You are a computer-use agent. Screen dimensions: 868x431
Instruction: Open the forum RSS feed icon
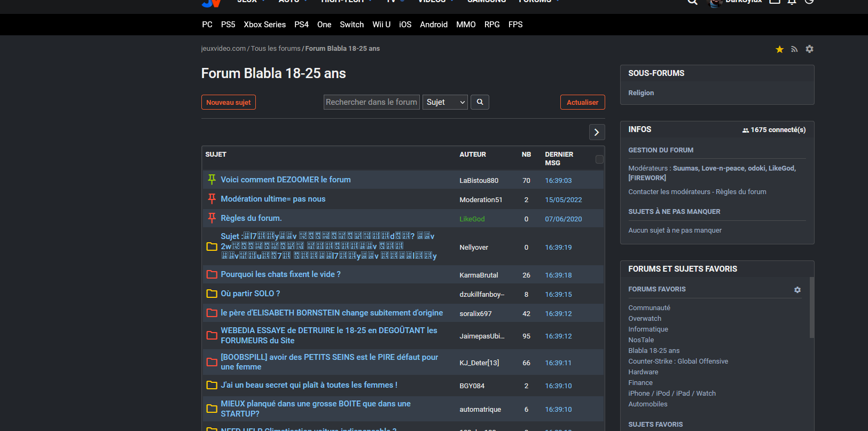(794, 49)
